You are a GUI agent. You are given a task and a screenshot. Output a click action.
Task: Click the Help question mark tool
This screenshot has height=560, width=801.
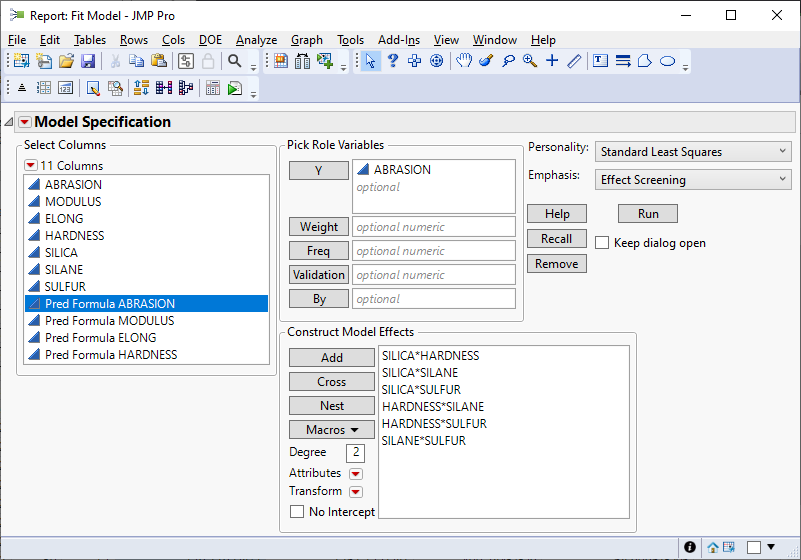pos(393,61)
